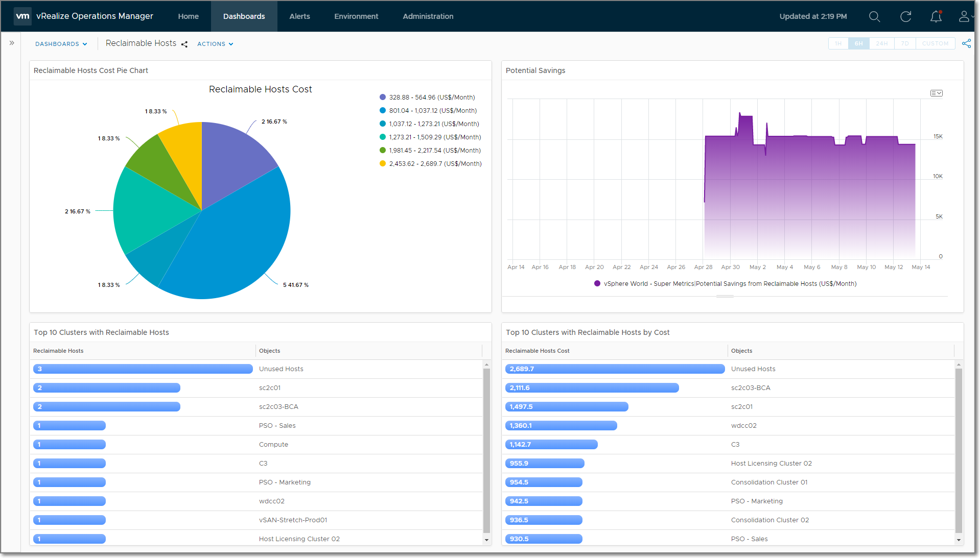Toggle legend entry 1,037.12 - 1,273.21 (US$/Month)
The height and width of the screenshot is (558, 980).
(x=429, y=124)
